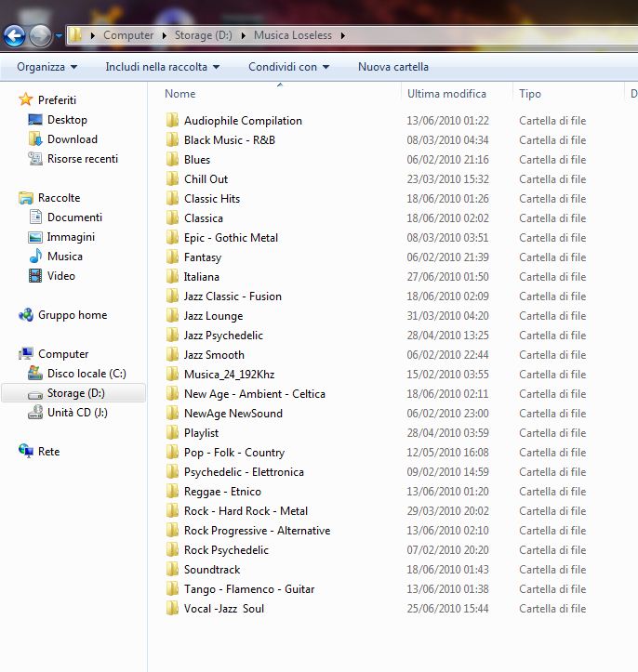Image resolution: width=638 pixels, height=672 pixels.
Task: Select the Audiophile Compilation folder icon
Action: pos(172,121)
